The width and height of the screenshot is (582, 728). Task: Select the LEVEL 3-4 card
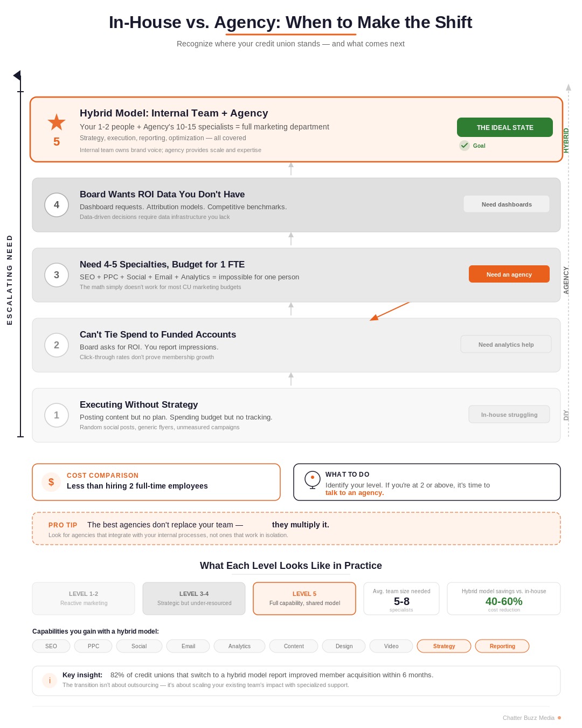coord(194,599)
